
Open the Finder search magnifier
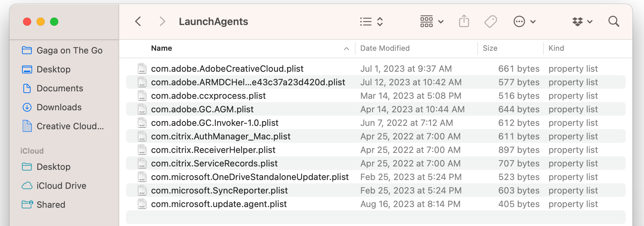point(614,22)
